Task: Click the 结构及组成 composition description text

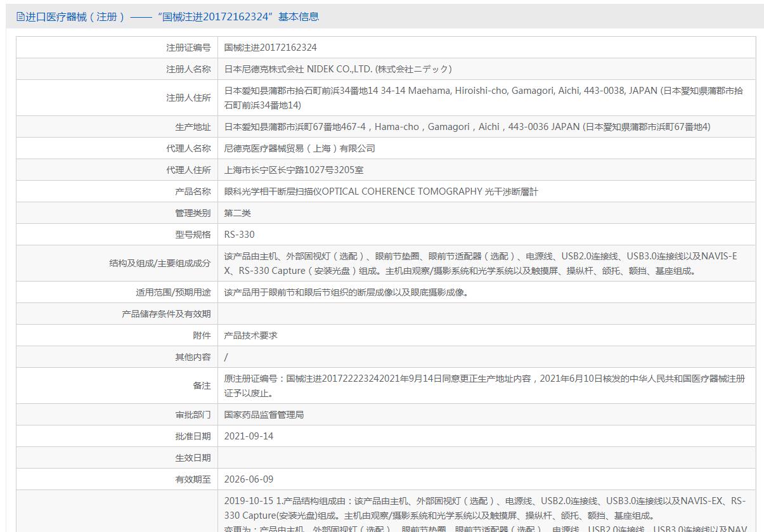Action: click(480, 263)
